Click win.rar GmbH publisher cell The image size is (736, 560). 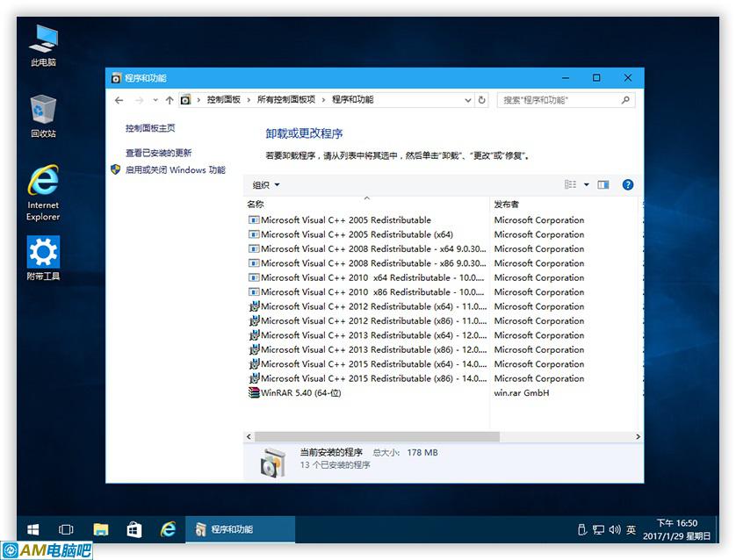522,393
